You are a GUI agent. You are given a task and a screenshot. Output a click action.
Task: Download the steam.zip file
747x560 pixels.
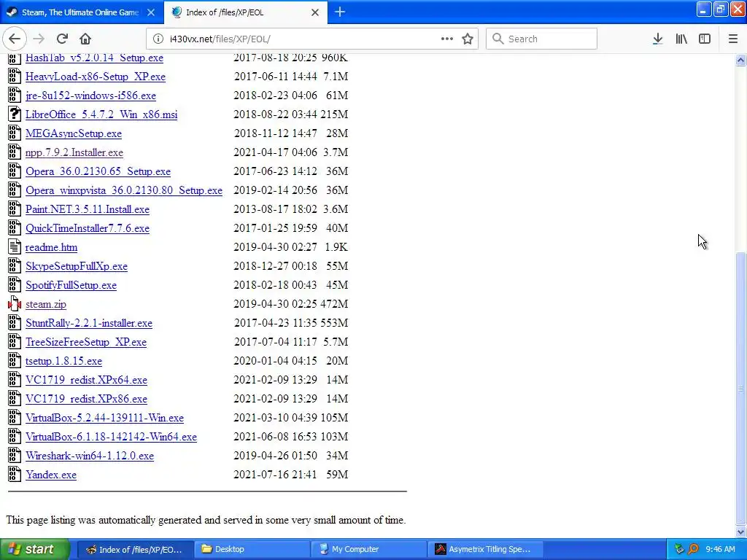click(x=46, y=304)
